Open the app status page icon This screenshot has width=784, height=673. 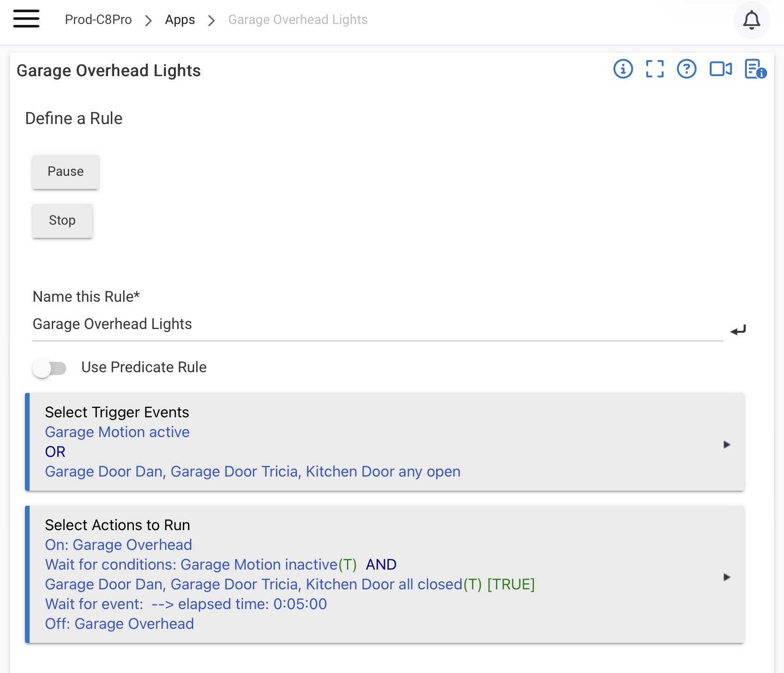755,69
